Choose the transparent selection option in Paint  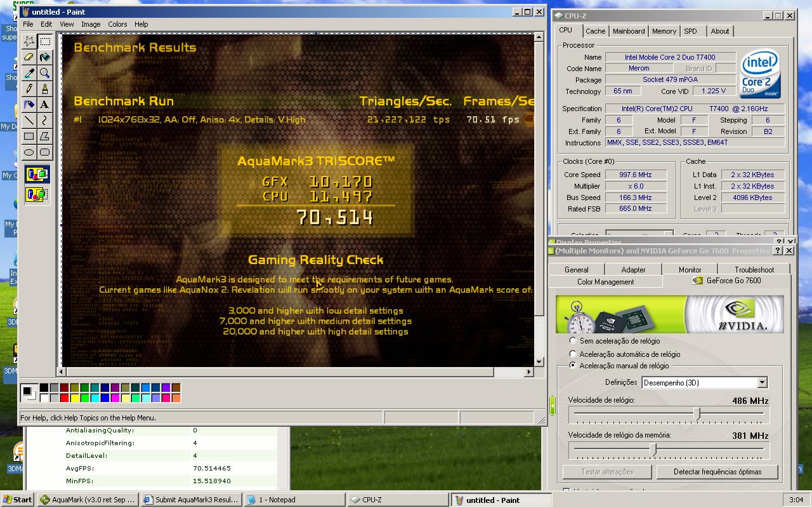pyautogui.click(x=37, y=194)
